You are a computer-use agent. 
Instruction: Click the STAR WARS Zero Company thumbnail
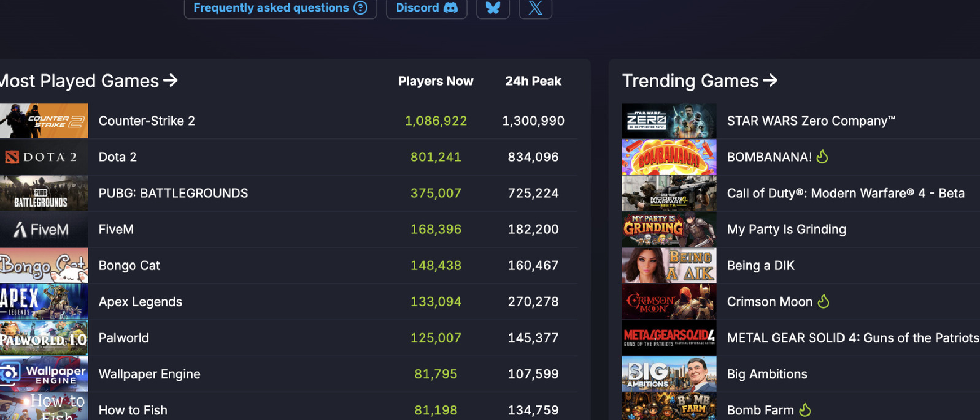669,121
